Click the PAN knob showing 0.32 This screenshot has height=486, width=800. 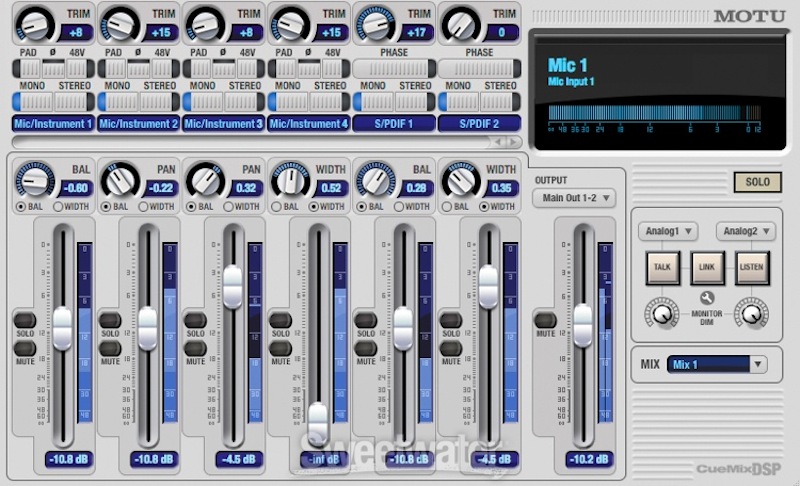(x=205, y=180)
